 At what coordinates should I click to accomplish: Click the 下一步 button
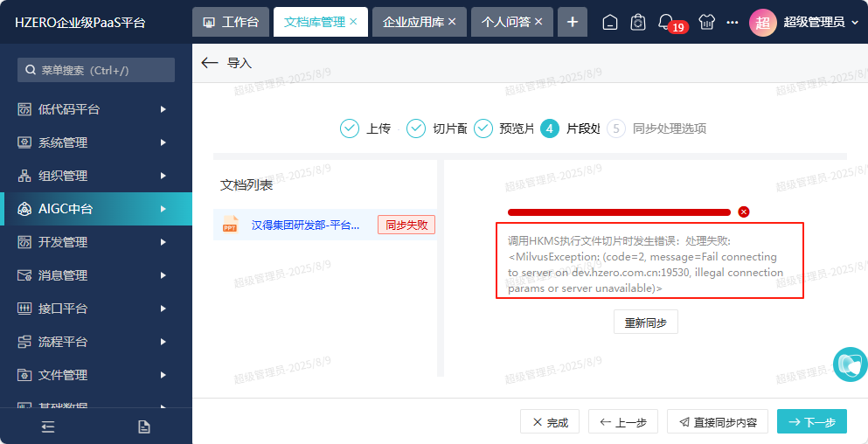(811, 422)
